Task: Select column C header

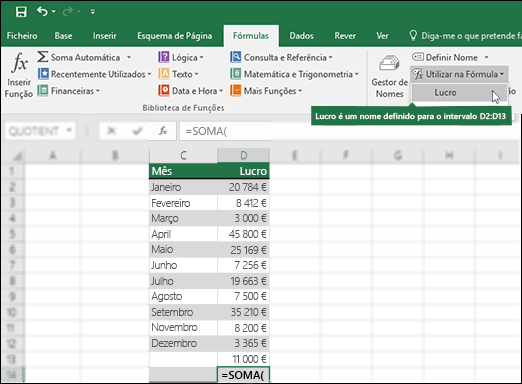Action: point(183,155)
